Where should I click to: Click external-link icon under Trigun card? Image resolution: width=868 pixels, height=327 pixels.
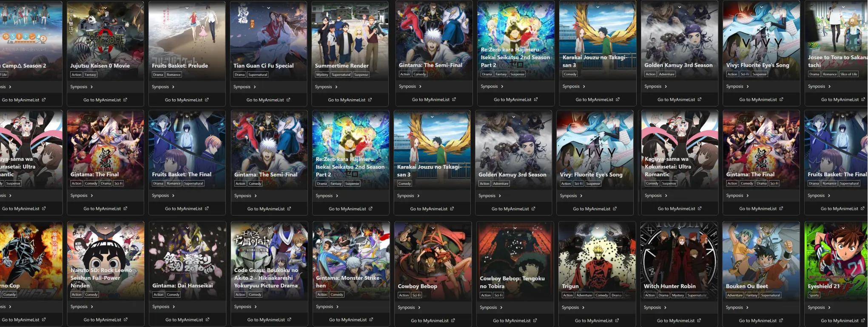point(617,321)
